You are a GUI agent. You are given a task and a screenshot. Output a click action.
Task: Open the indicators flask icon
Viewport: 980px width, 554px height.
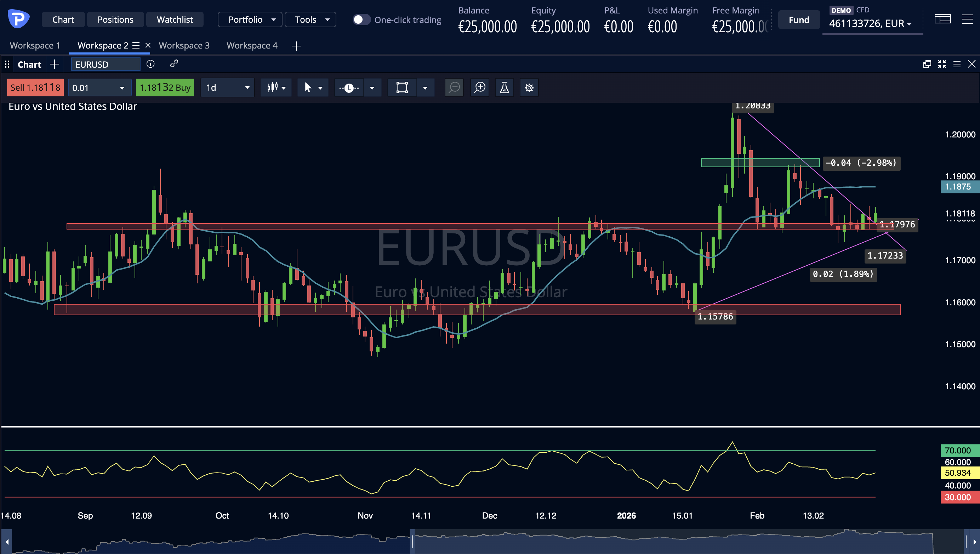tap(505, 87)
